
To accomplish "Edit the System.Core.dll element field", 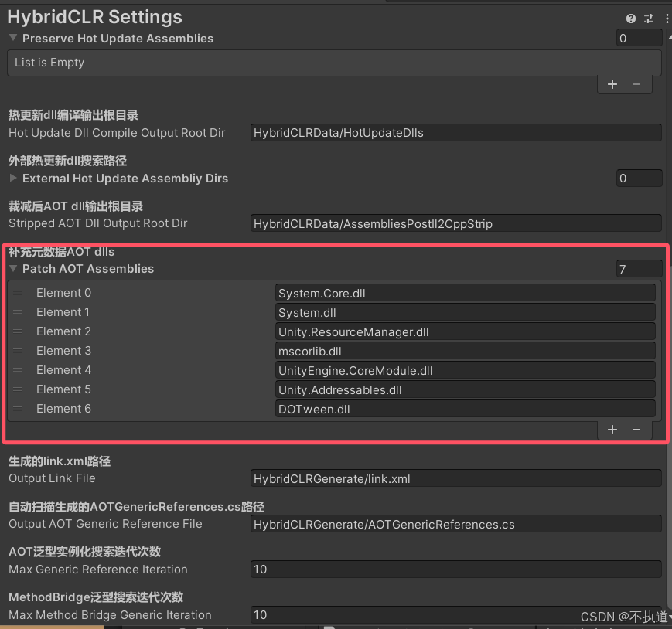I will (x=466, y=294).
